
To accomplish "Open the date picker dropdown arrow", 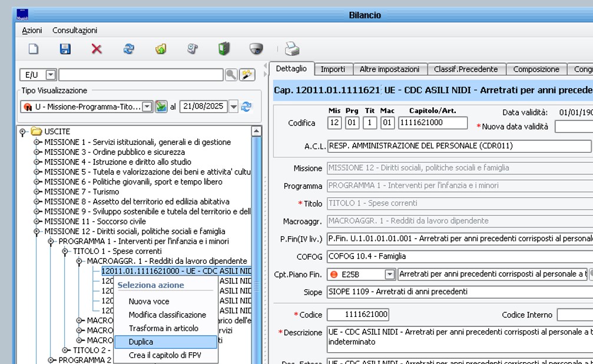I will [233, 107].
